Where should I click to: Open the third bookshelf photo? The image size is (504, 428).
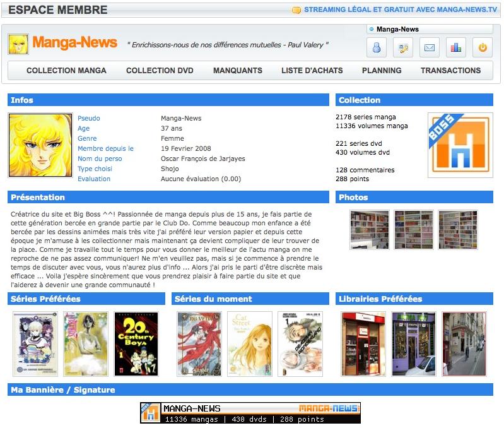458,230
